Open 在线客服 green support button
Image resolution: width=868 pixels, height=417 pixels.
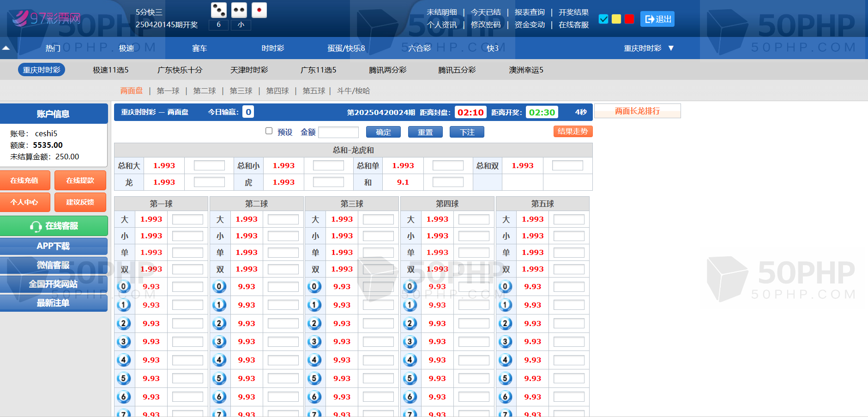(54, 226)
